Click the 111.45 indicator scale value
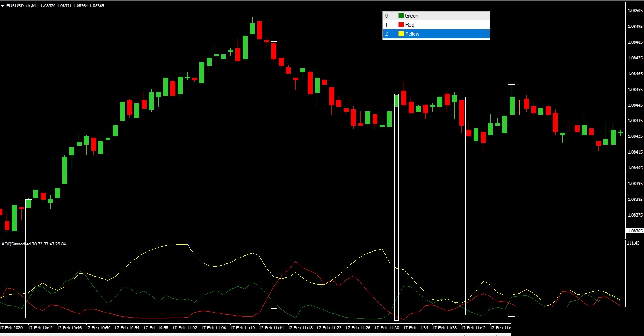The image size is (644, 336). pyautogui.click(x=634, y=243)
